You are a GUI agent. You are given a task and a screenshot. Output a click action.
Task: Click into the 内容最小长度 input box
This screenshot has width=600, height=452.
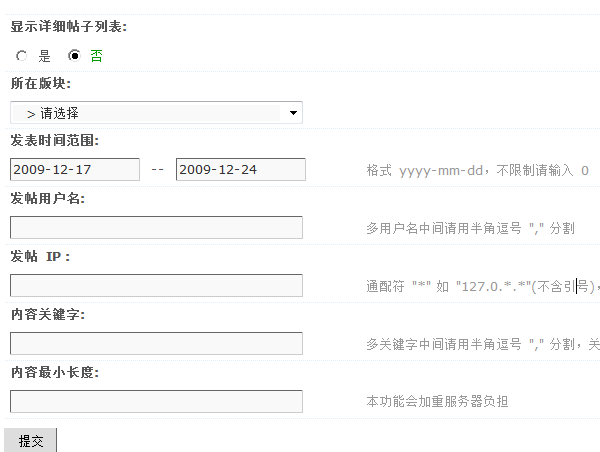tap(156, 402)
